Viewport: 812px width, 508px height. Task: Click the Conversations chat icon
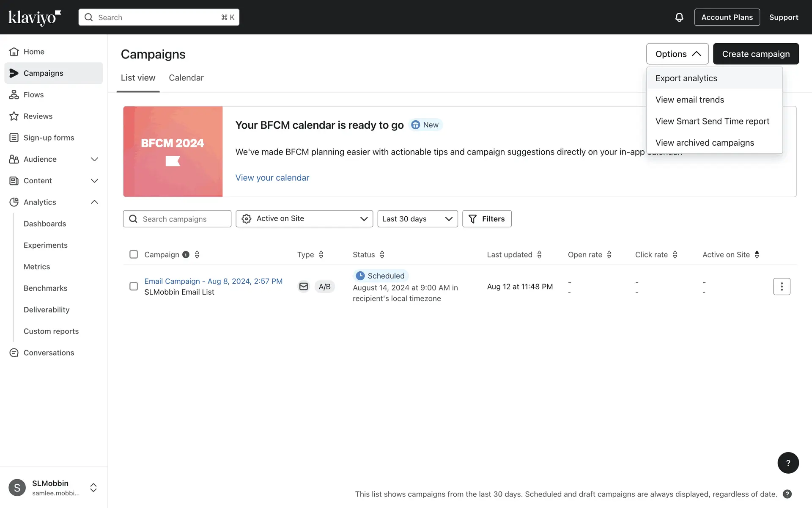pos(14,353)
